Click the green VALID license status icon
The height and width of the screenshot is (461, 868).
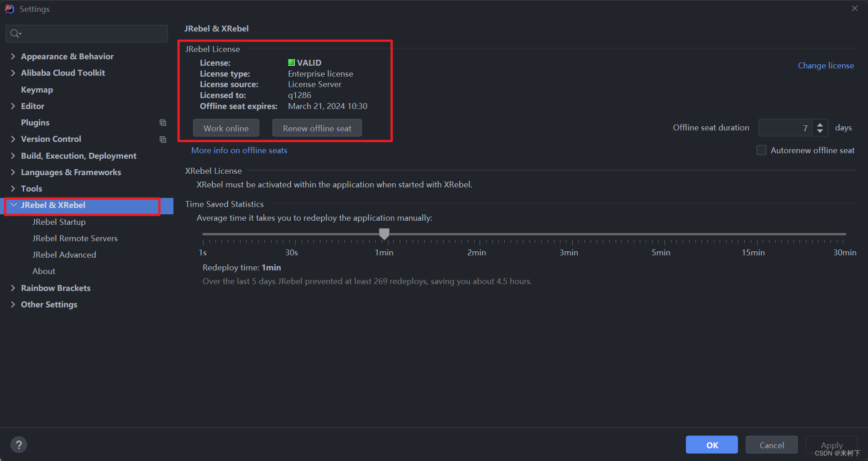click(291, 62)
